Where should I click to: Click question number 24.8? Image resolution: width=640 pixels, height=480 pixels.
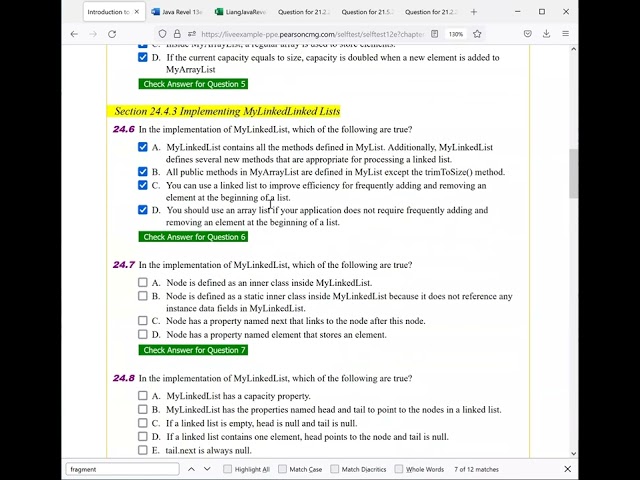124,378
